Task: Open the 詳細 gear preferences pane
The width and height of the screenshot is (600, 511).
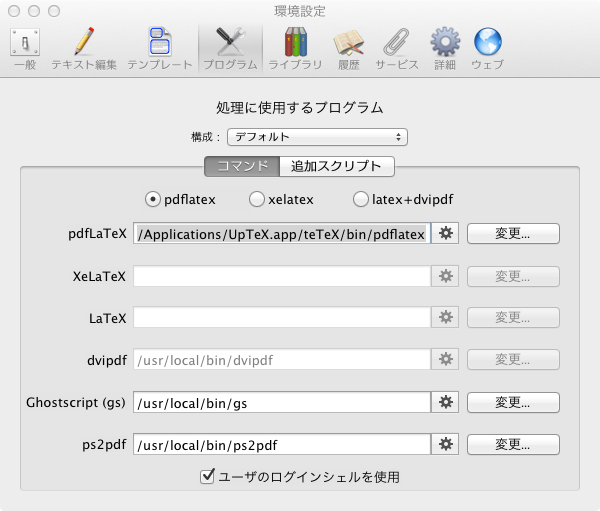Action: click(444, 48)
